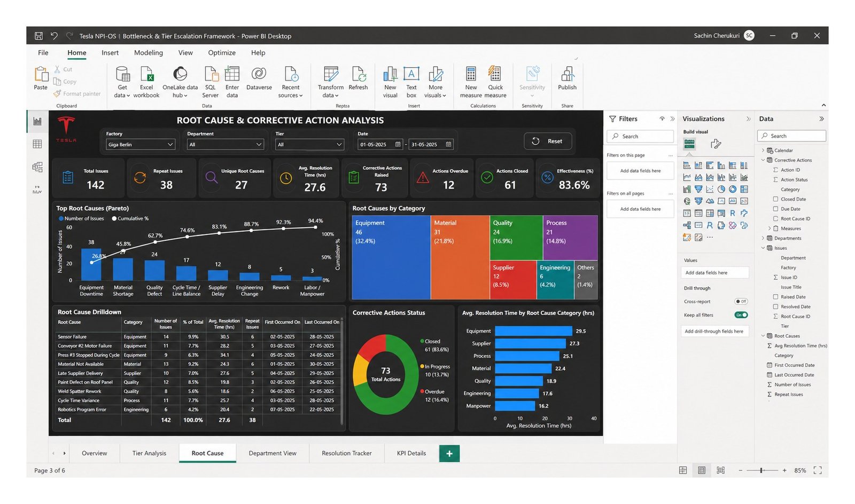The image size is (855, 504).
Task: Click the Save icon in title bar
Action: (x=38, y=36)
